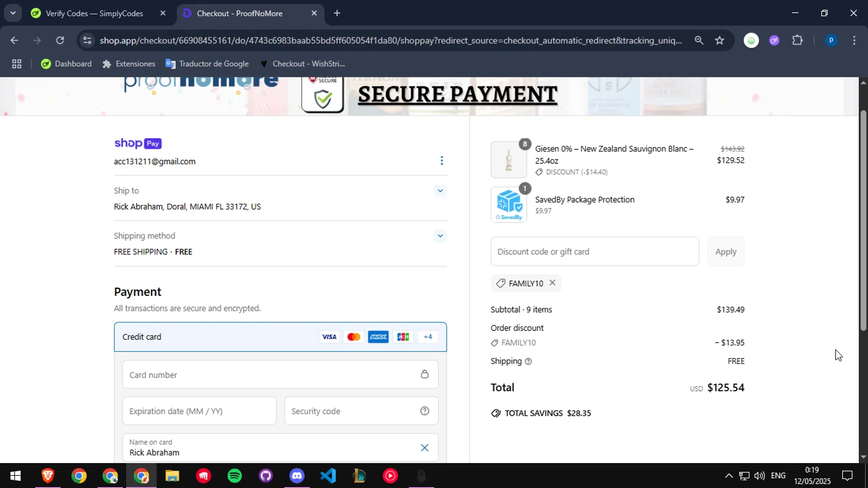Click the address bar URL
This screenshot has height=488, width=868.
pos(391,41)
